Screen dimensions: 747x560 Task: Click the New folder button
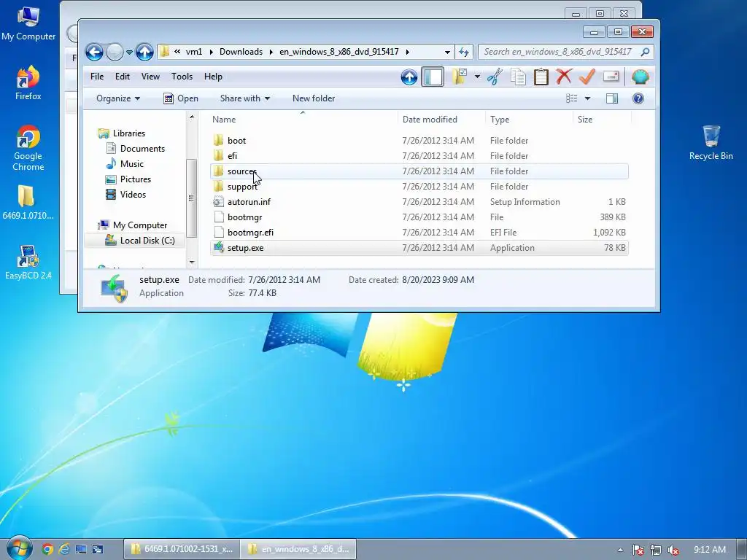tap(314, 98)
